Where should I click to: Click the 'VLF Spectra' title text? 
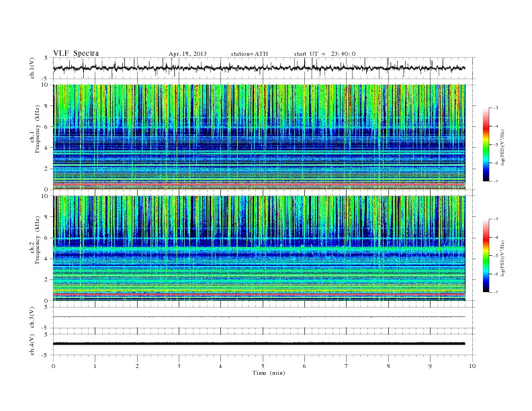(76, 53)
